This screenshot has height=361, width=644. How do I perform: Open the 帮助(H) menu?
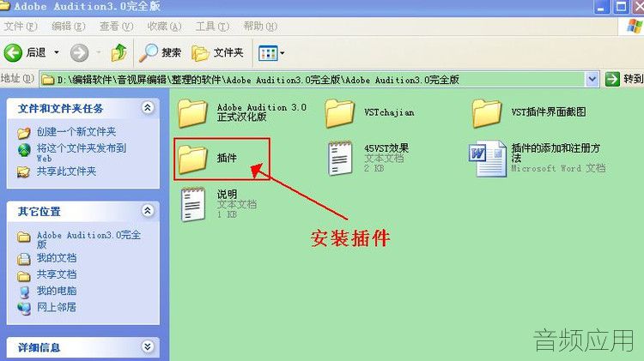tap(260, 27)
